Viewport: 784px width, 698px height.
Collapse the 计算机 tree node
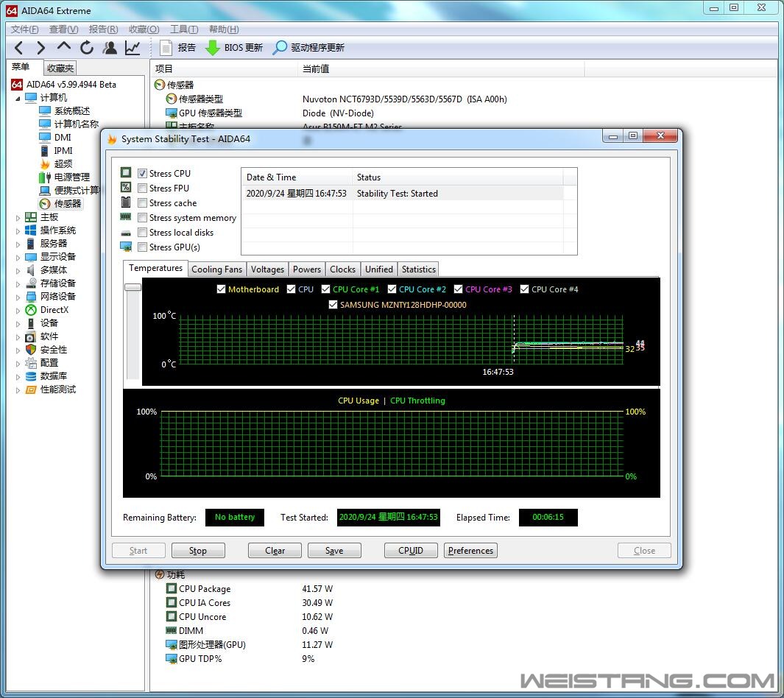(x=18, y=98)
